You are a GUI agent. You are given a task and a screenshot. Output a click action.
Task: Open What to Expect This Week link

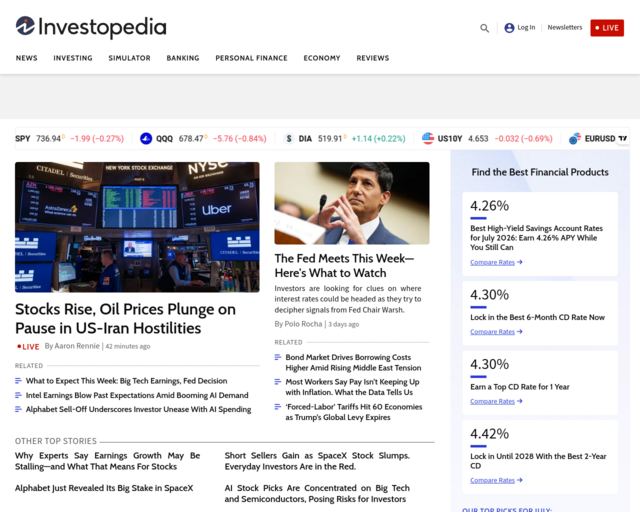tap(127, 381)
